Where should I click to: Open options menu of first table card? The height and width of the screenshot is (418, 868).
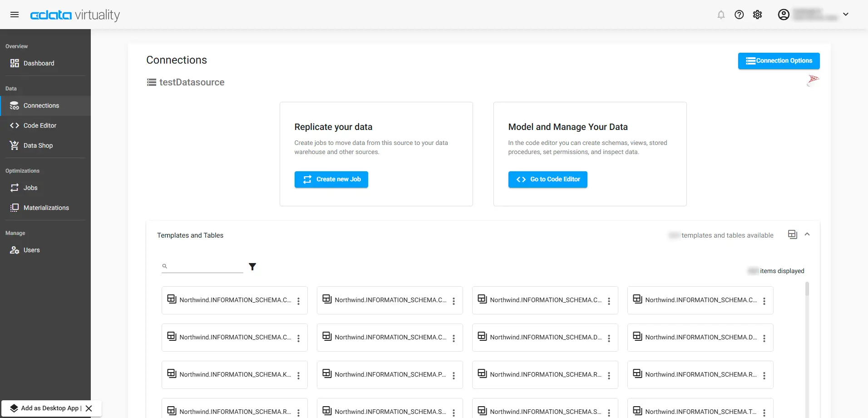click(299, 301)
